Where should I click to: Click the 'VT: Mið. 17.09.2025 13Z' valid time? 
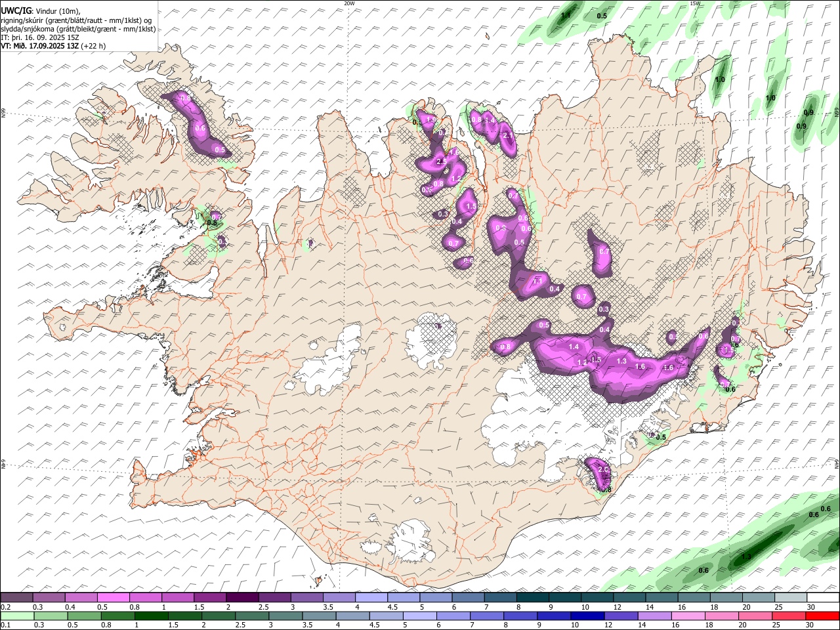click(x=40, y=46)
